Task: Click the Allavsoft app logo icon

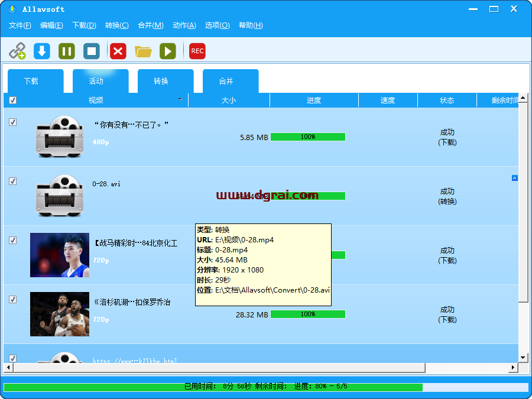Action: pyautogui.click(x=12, y=9)
